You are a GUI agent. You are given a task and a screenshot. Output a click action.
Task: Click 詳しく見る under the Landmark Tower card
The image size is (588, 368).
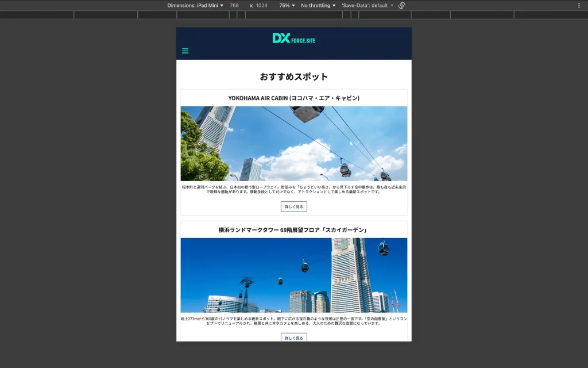293,338
